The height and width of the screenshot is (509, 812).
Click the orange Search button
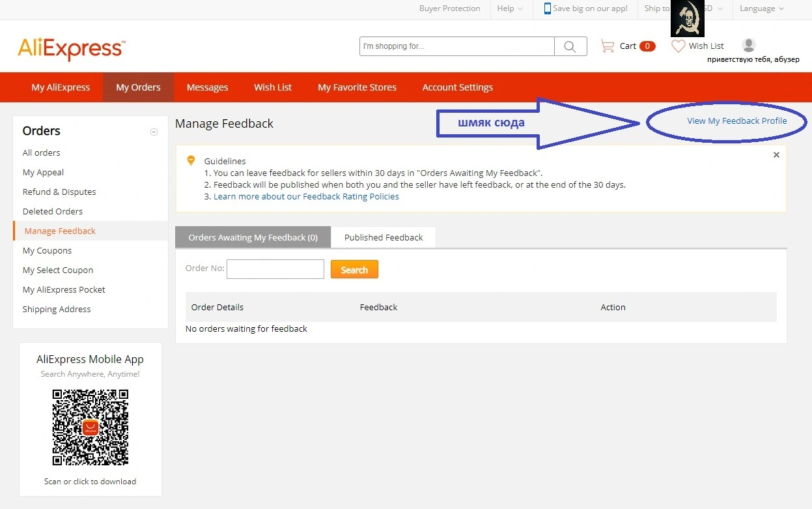tap(354, 269)
